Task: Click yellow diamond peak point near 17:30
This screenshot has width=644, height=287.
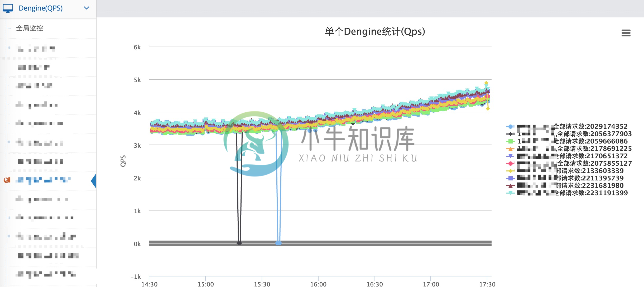Action: tap(486, 83)
